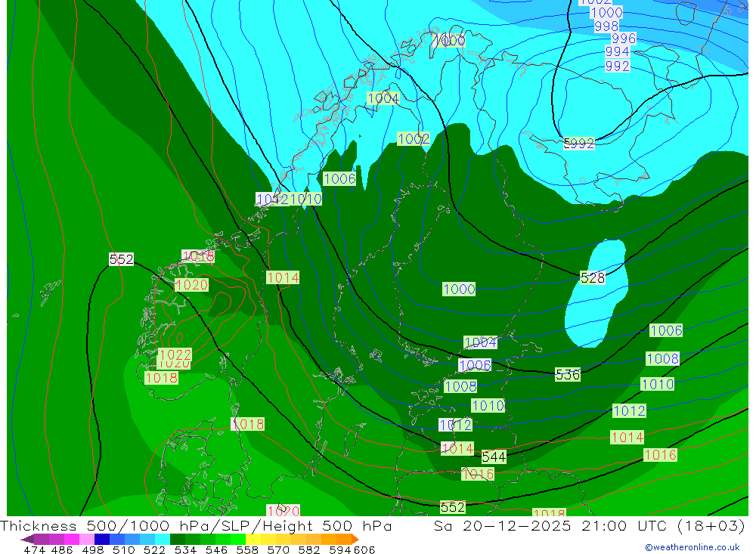Click the 996 isobar label
The width and height of the screenshot is (756, 554).
coord(624,39)
